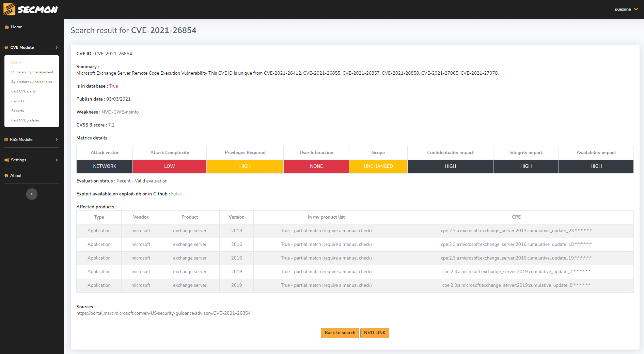This screenshot has height=354, width=644.
Task: Click the red NONE user interaction cell
Action: pos(316,166)
